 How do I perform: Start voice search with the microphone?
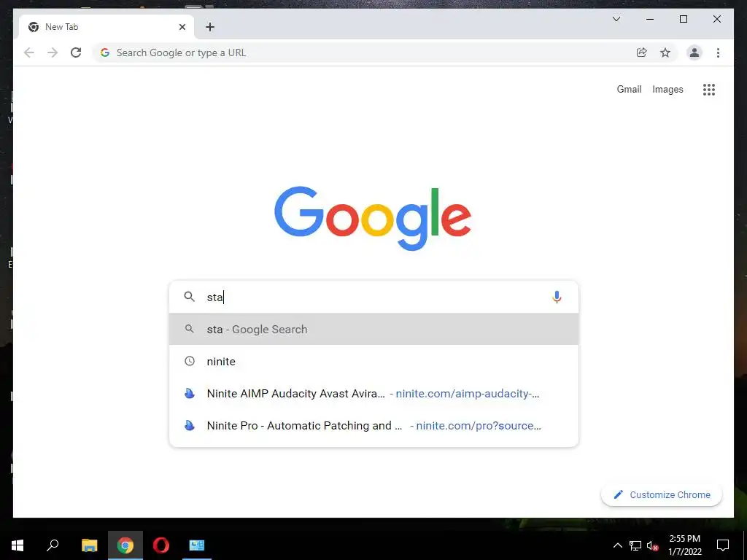[557, 297]
